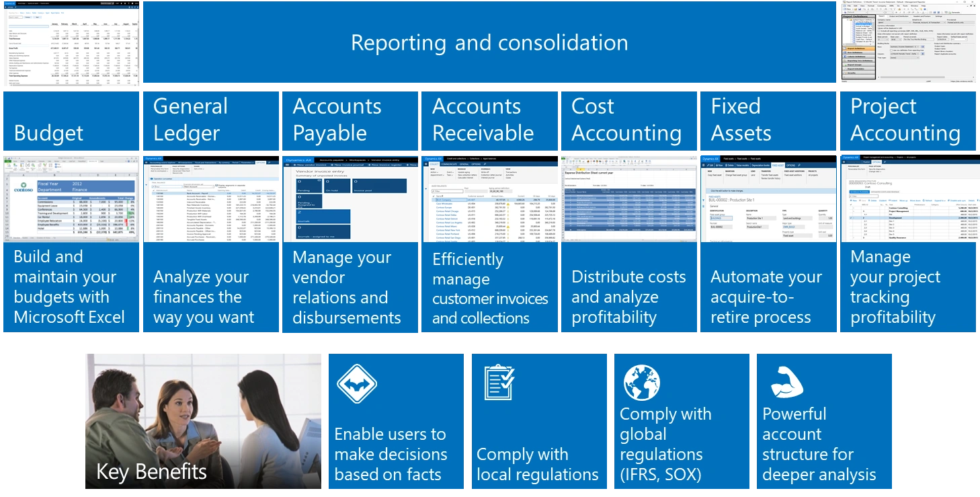Open the Excel budget spreadsheet screenshot
Image resolution: width=980 pixels, height=497 pixels.
point(71,199)
